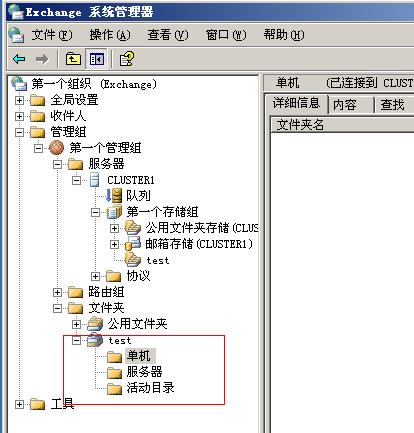Select the test store under 第一个存储组
This screenshot has height=433, width=414.
coord(158,260)
